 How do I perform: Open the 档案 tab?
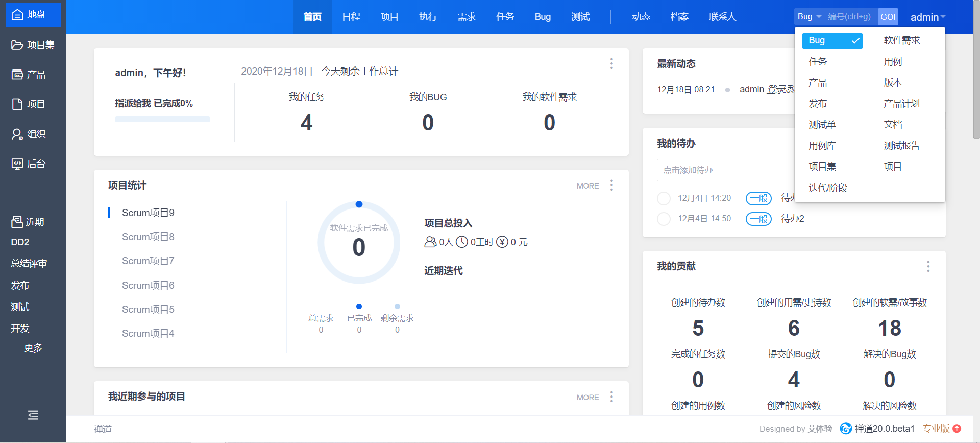tap(679, 17)
